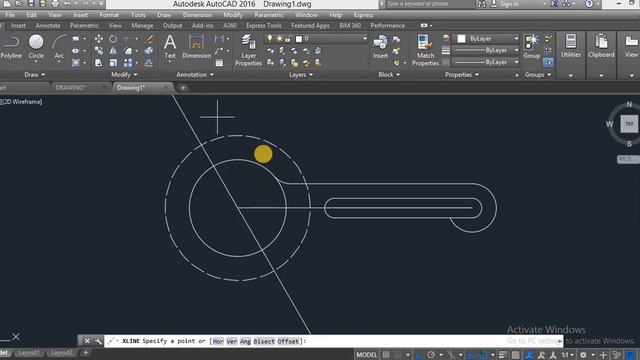Click the Mirror tool icon
640x360 pixels.
click(x=113, y=51)
